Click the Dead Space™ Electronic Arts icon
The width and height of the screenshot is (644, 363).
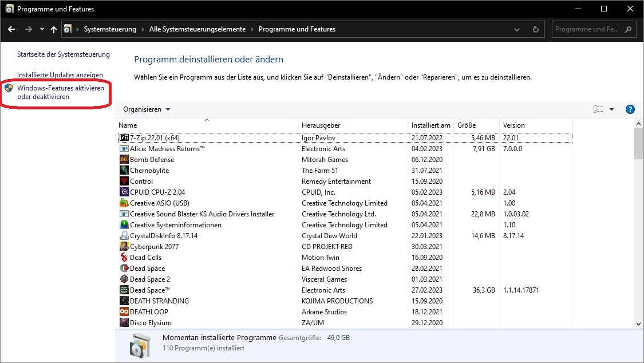point(124,290)
